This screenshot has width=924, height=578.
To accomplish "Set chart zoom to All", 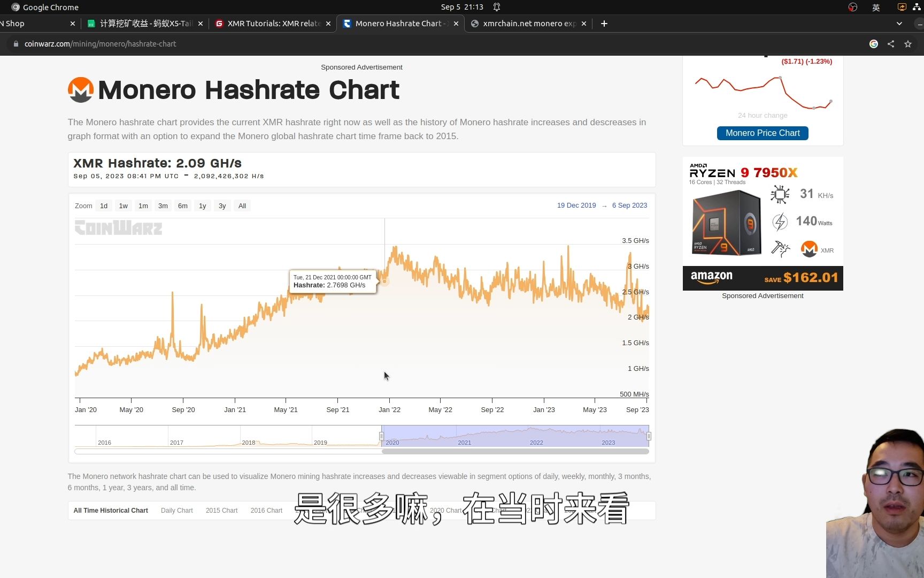I will pyautogui.click(x=242, y=206).
